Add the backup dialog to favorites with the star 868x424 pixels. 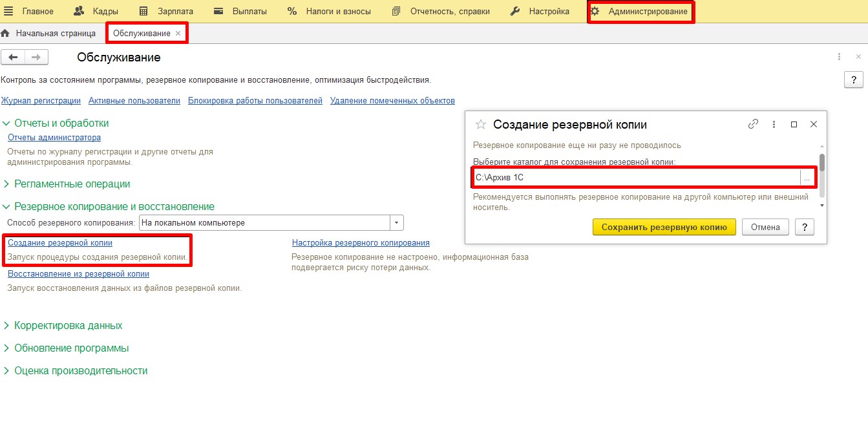480,125
